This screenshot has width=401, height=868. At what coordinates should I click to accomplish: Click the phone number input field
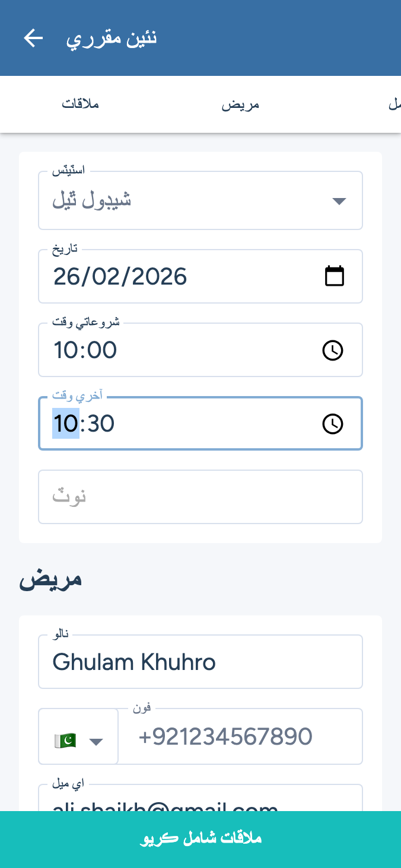tap(240, 737)
